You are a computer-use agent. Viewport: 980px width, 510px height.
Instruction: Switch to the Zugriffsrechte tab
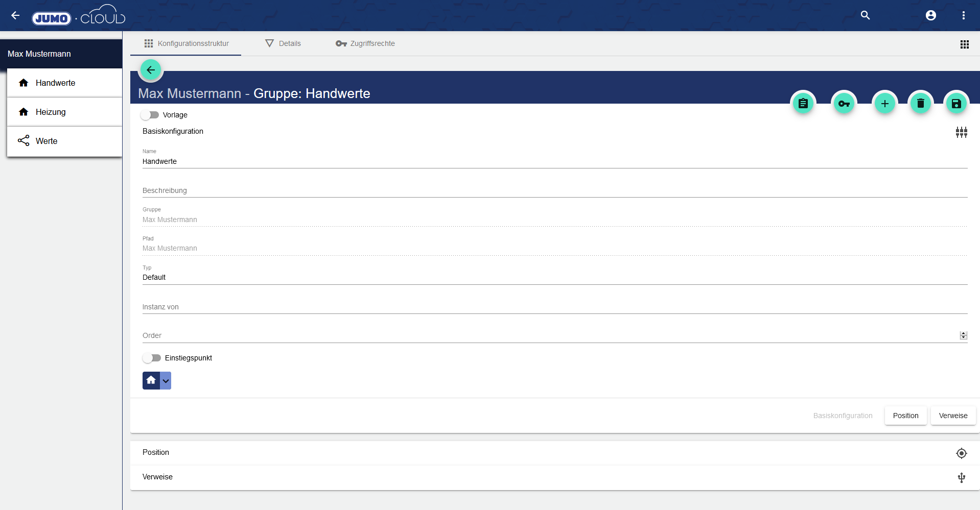coord(365,43)
